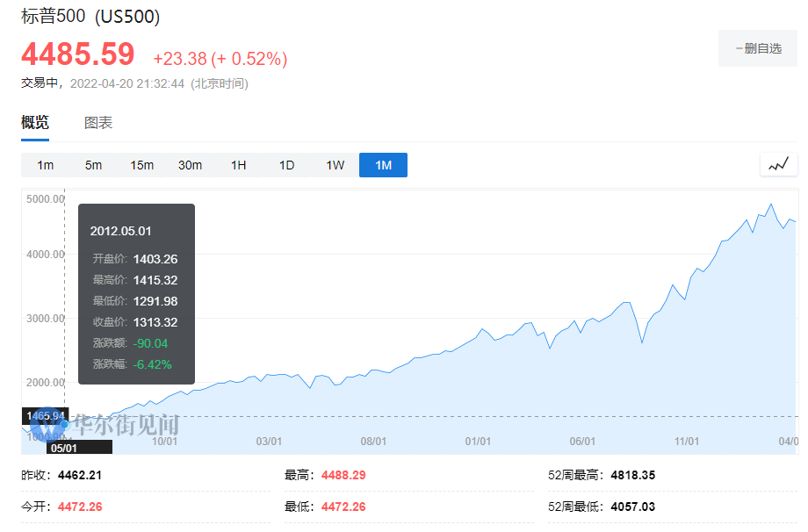This screenshot has width=808, height=532.
Task: Click the 1465.94 price axis label
Action: (44, 415)
